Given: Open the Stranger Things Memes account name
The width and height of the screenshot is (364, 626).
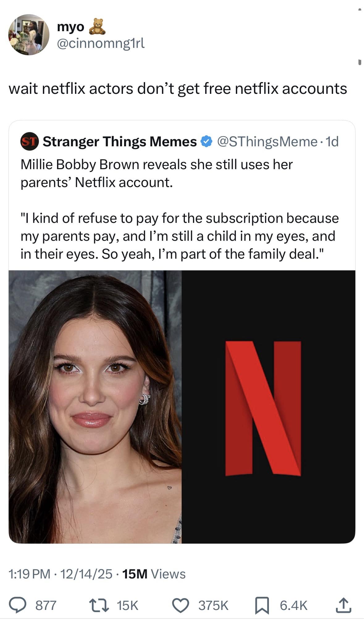Looking at the screenshot, I should pos(119,142).
